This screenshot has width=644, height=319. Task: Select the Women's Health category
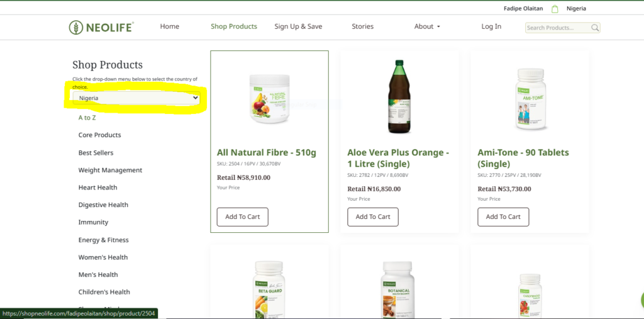103,257
